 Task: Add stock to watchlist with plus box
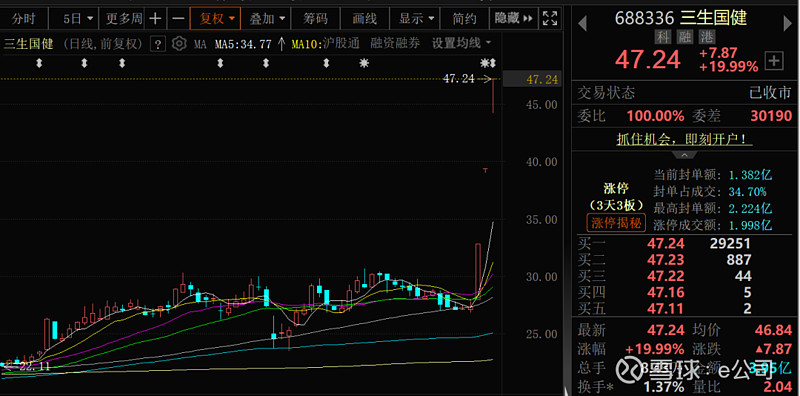coord(774,61)
